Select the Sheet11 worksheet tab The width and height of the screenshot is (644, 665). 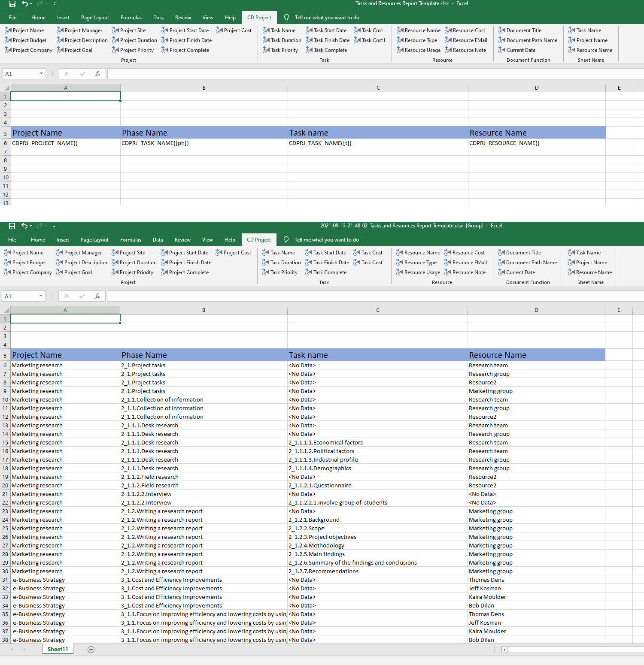tap(58, 649)
